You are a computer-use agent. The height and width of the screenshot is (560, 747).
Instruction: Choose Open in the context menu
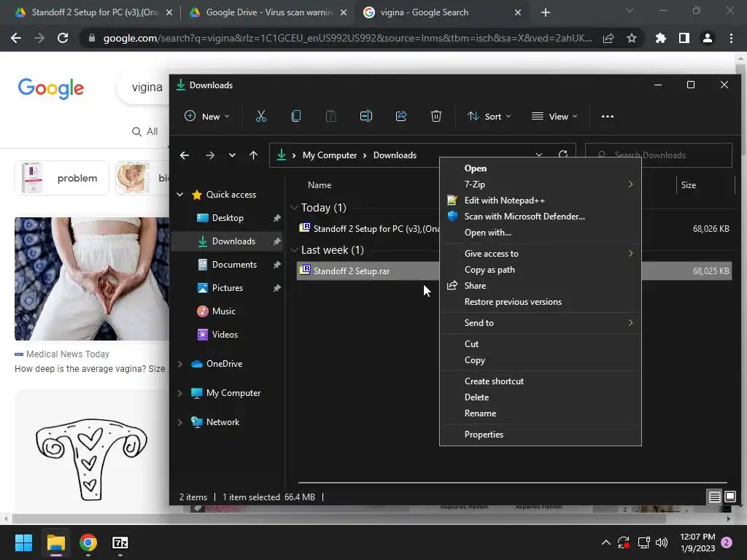pyautogui.click(x=541, y=168)
